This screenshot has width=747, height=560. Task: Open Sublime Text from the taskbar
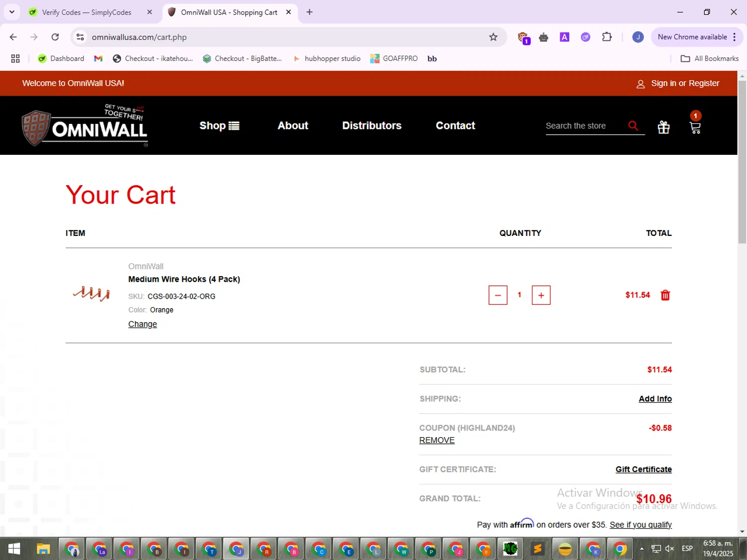click(x=538, y=549)
